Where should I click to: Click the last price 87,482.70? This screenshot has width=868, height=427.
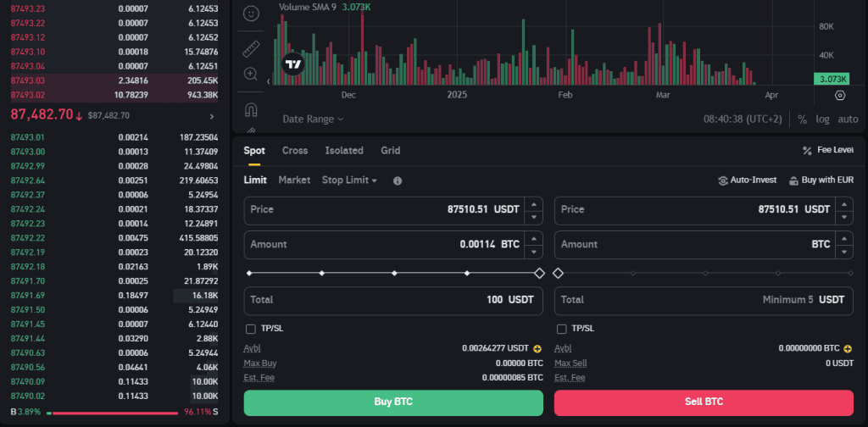(x=42, y=114)
